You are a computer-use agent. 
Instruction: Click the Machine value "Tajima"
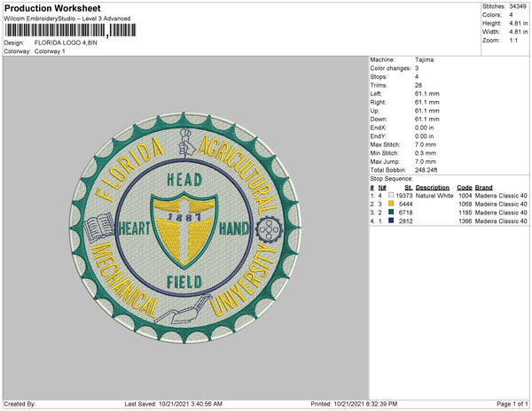pyautogui.click(x=424, y=59)
